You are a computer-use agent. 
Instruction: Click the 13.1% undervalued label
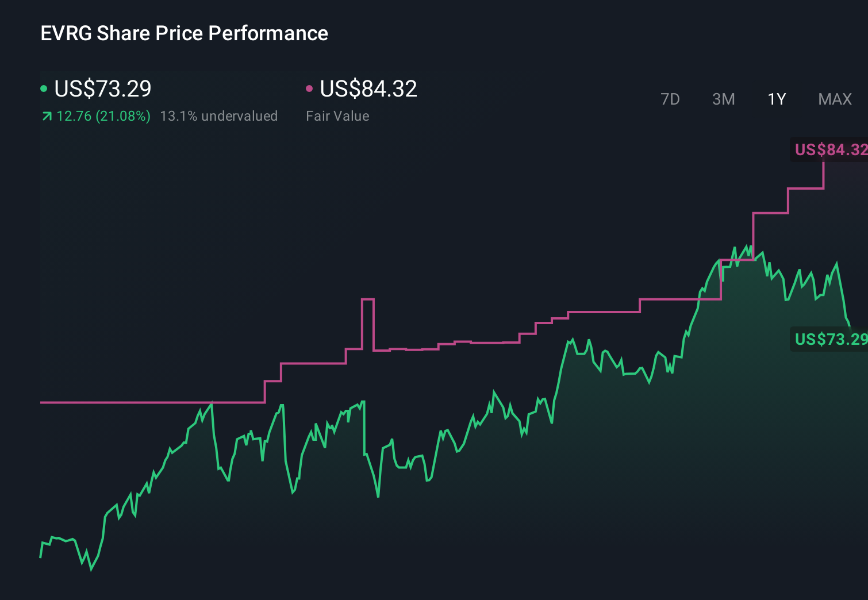pyautogui.click(x=220, y=116)
